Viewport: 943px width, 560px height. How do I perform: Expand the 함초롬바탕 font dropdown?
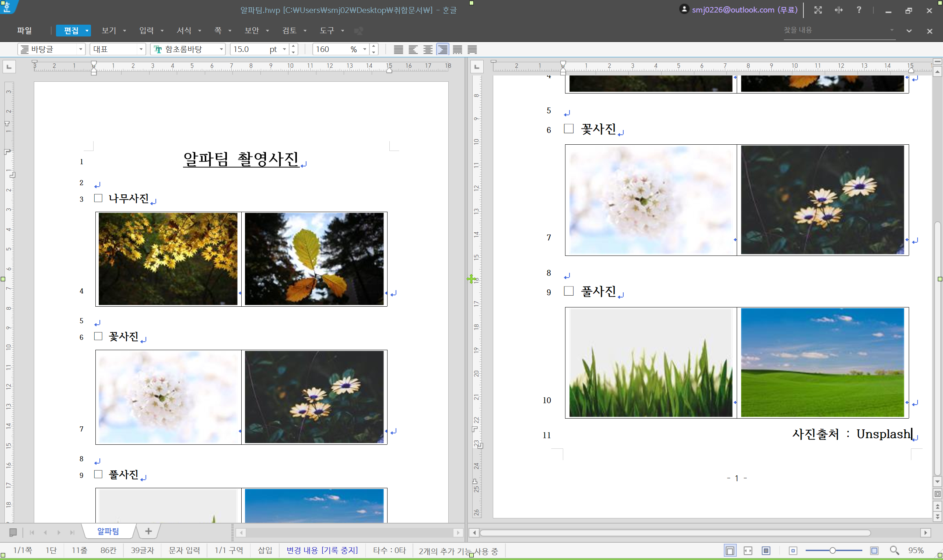point(221,49)
